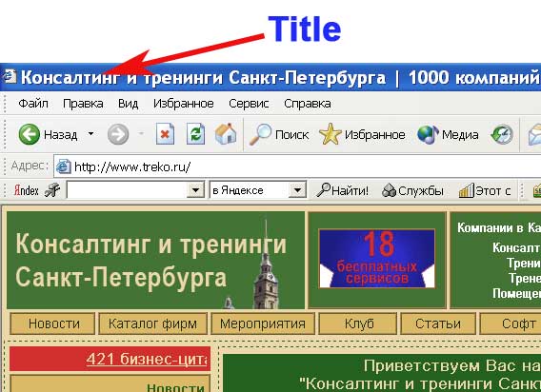Click the 18 бесплатных сервисов banner
541x392 pixels.
point(377,259)
